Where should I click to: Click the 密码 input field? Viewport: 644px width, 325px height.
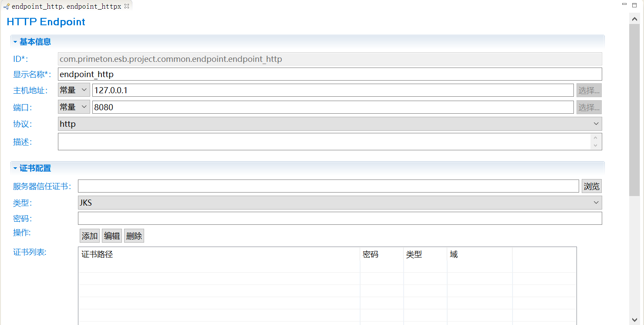pos(340,218)
